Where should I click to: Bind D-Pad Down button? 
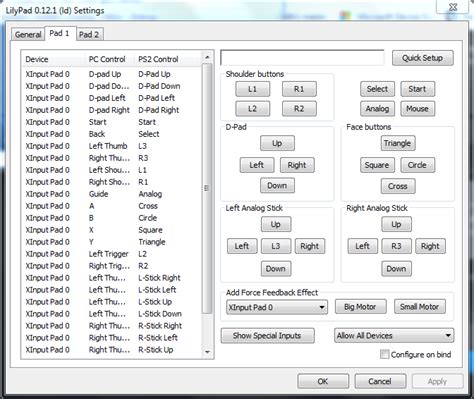277,185
